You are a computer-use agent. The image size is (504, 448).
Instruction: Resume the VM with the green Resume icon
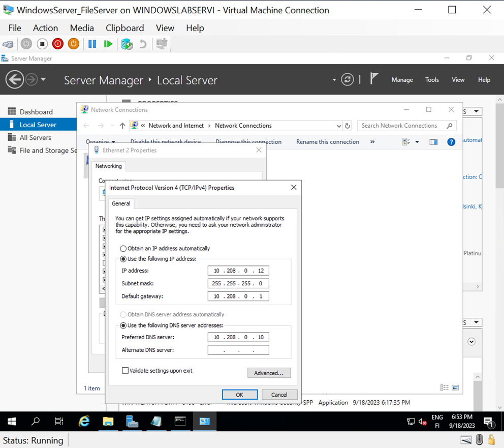(x=108, y=44)
